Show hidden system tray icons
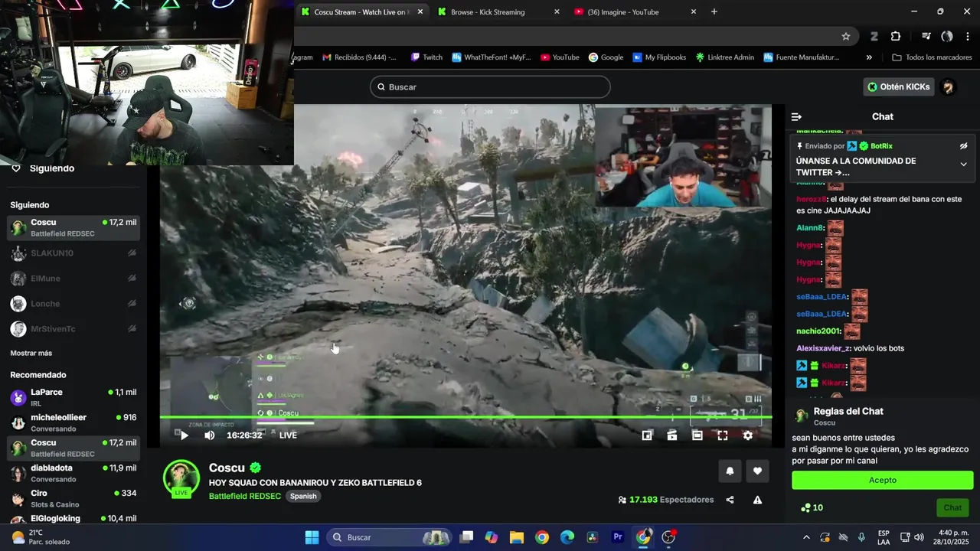Viewport: 980px width, 551px height. click(806, 537)
